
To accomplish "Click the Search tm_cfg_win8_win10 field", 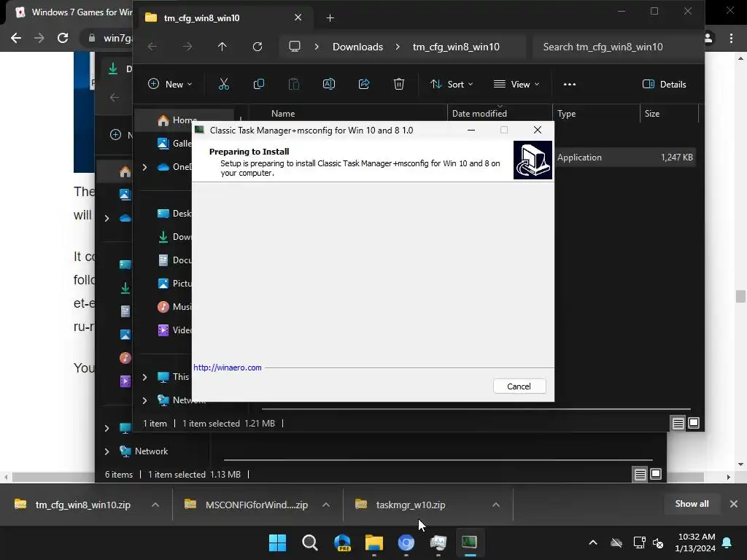I will click(x=617, y=47).
